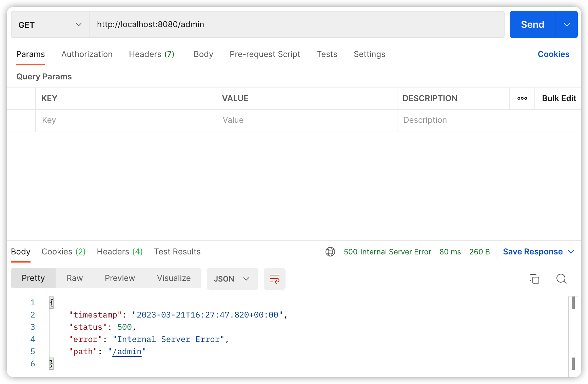Click the 80 ms response time
The image size is (588, 384).
coord(450,252)
